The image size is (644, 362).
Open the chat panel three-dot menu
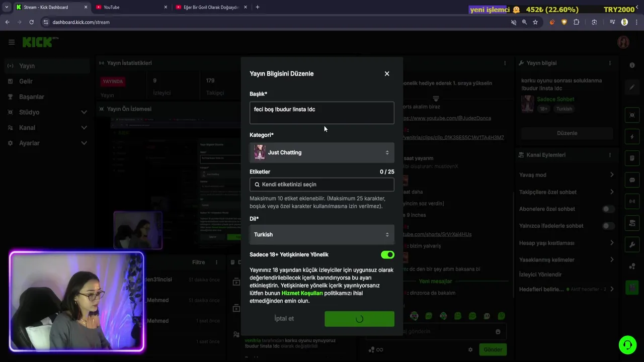click(x=505, y=63)
